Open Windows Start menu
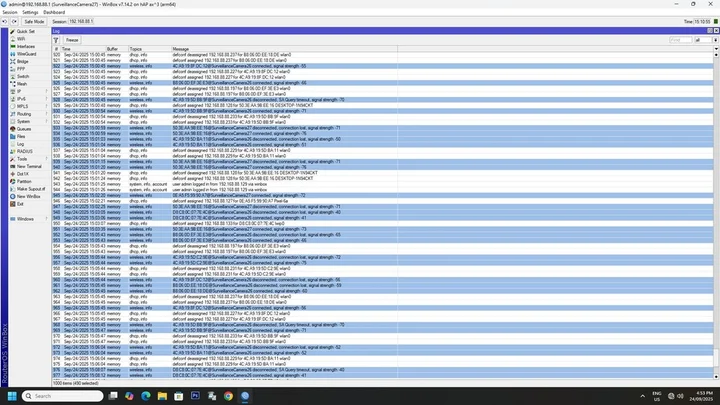Viewport: 720px width, 405px height. (12, 396)
